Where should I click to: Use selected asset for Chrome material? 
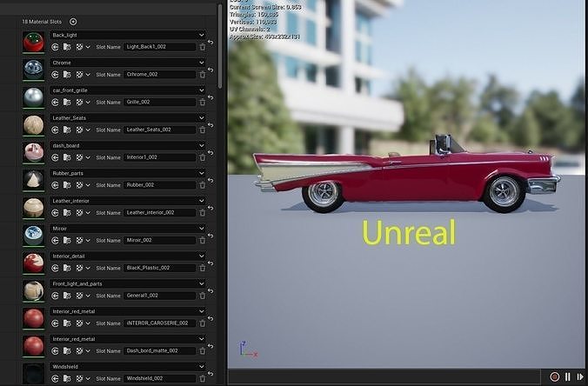pos(55,75)
